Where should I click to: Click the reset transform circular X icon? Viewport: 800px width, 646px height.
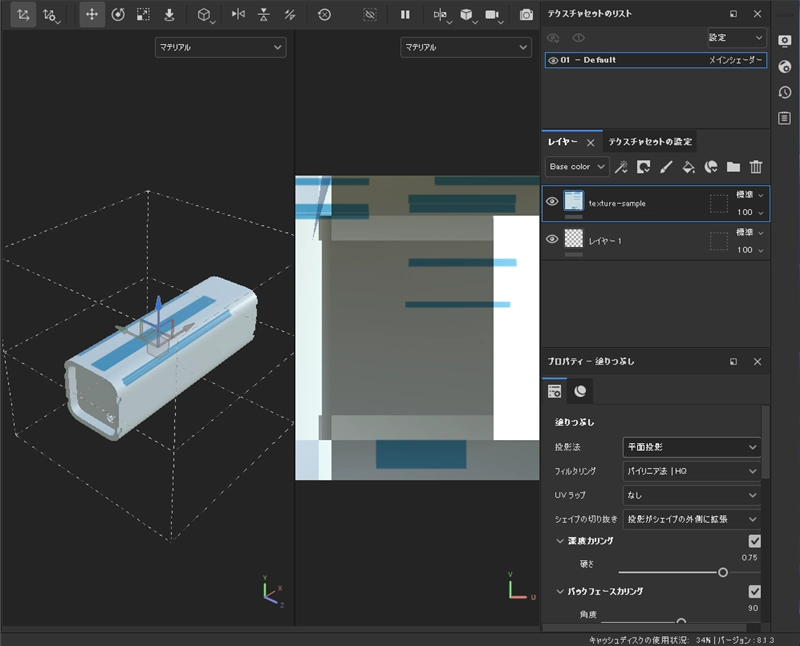pyautogui.click(x=324, y=15)
